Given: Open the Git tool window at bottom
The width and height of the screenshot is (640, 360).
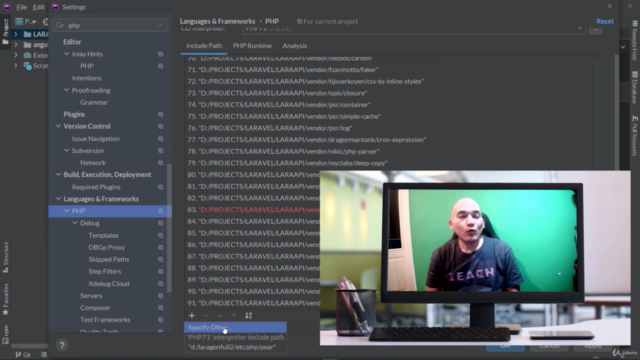Looking at the screenshot, I should point(23,355).
